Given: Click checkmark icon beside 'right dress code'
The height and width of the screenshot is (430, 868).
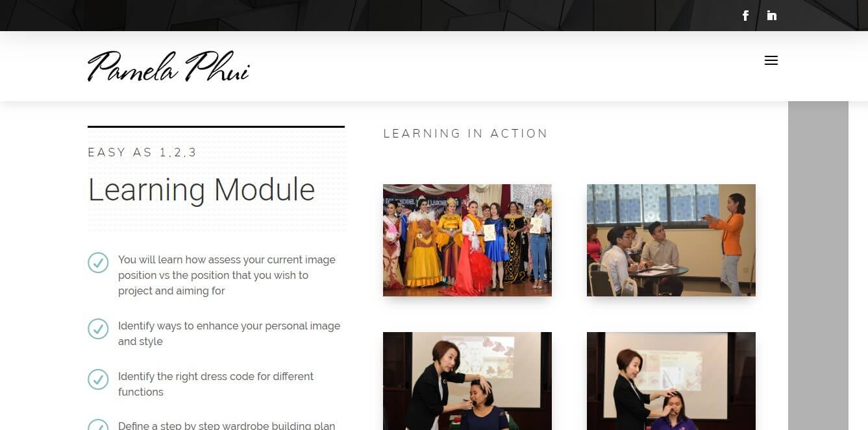Looking at the screenshot, I should click(x=98, y=379).
